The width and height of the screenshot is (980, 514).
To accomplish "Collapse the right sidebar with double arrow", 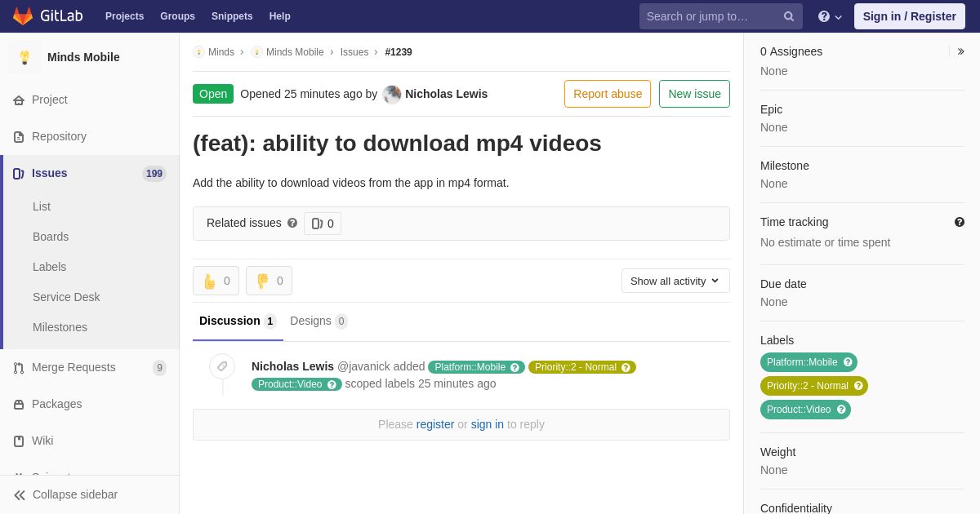I will [x=960, y=51].
